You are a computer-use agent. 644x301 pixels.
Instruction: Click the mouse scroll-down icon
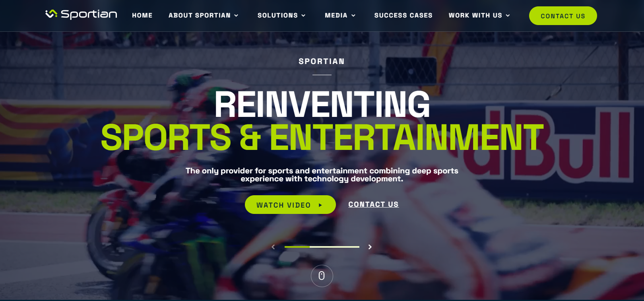[322, 276]
